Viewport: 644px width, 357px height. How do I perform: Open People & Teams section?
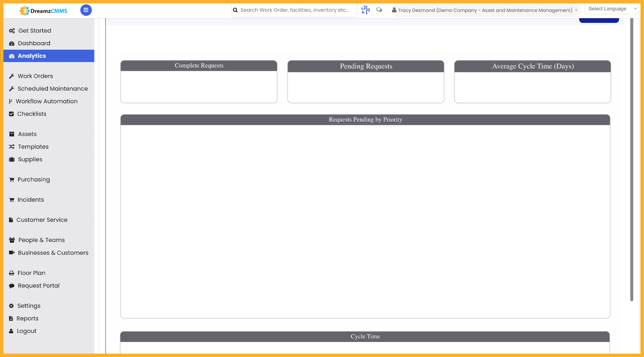(41, 240)
